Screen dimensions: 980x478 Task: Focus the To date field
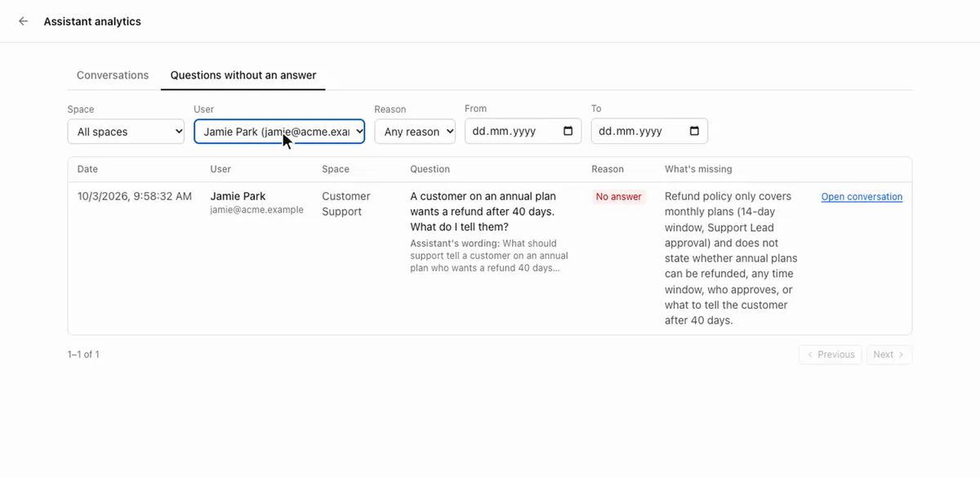tap(649, 131)
